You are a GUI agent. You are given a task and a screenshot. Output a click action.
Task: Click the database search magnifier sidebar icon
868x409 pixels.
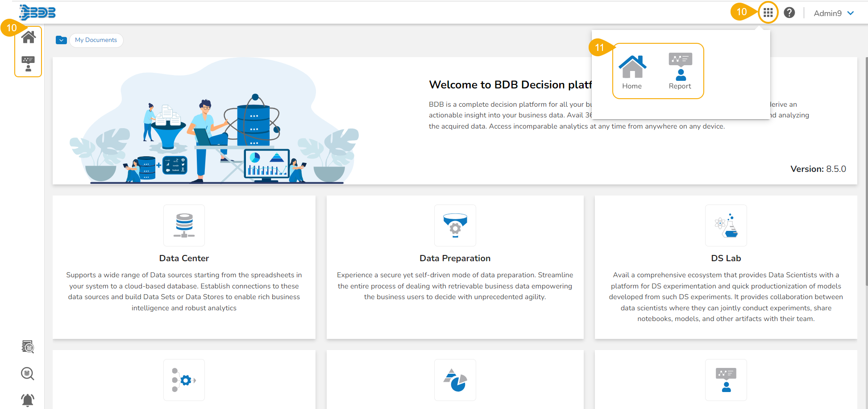click(28, 373)
